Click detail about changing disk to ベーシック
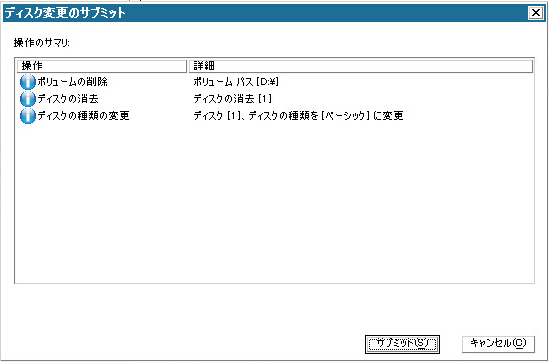 click(298, 116)
